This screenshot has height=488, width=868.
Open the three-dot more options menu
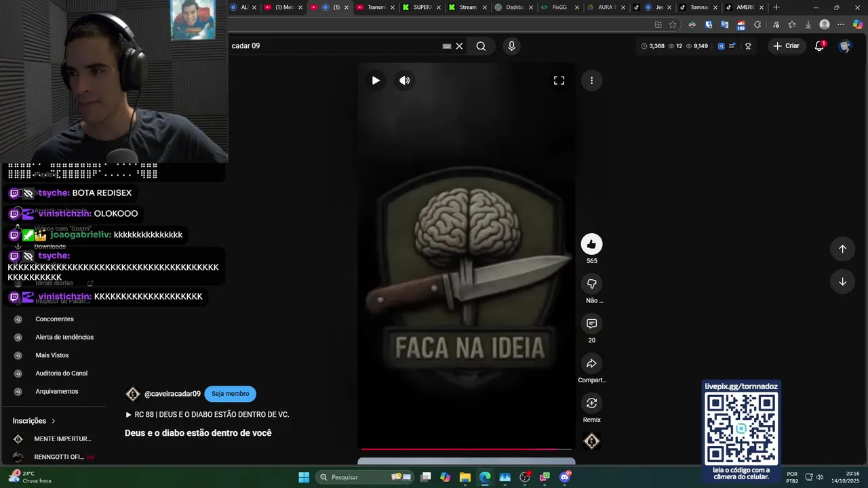(x=591, y=81)
